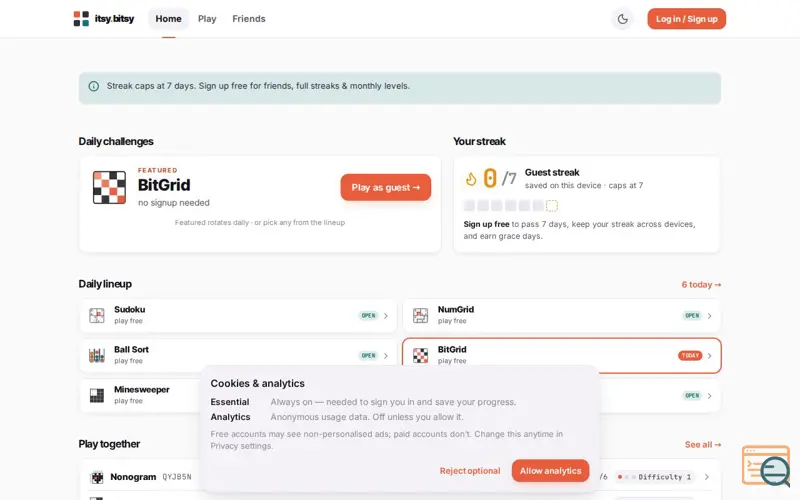Click the Difficulty 1 badge
This screenshot has width=800, height=500.
pos(655,477)
